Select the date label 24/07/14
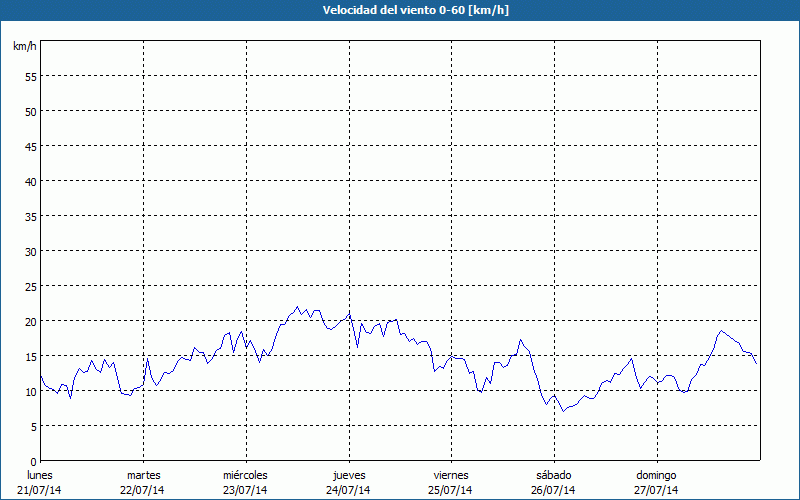The width and height of the screenshot is (800, 500). tap(348, 490)
